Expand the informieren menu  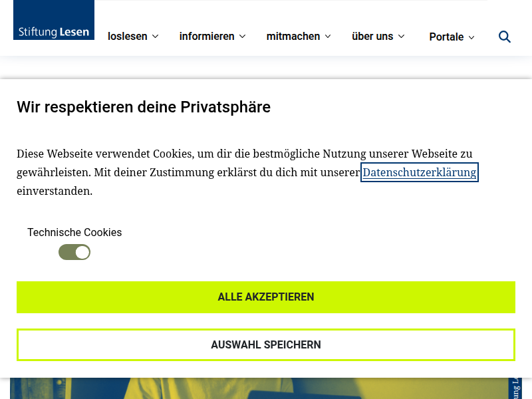click(x=212, y=37)
